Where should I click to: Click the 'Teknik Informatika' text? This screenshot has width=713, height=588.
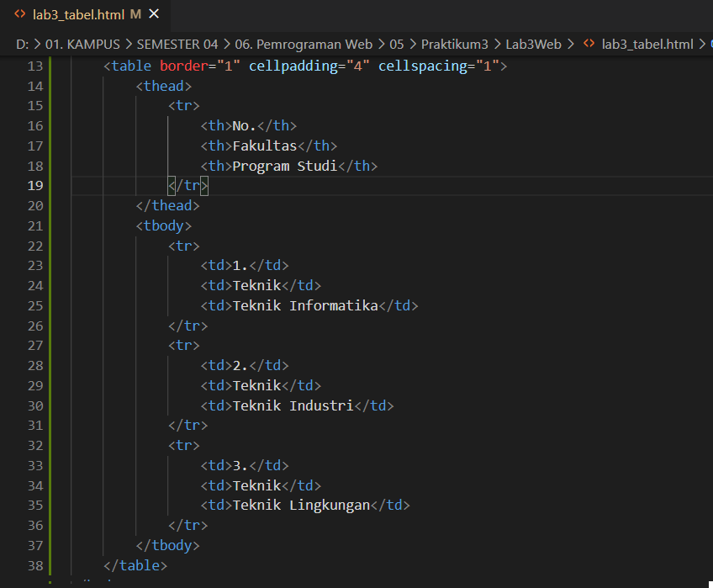(x=305, y=305)
